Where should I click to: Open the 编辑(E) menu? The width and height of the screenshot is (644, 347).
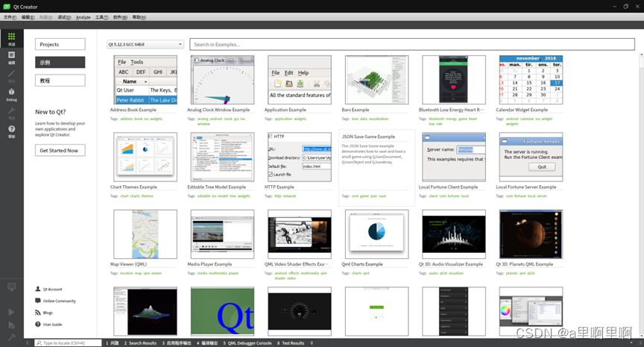point(28,17)
